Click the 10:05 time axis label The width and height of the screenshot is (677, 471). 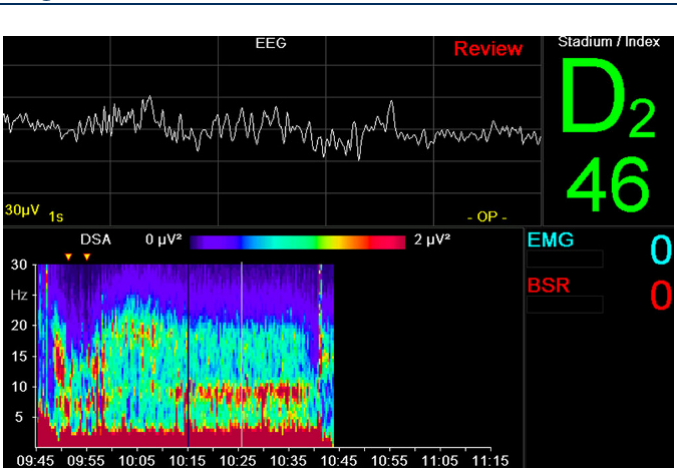tap(136, 461)
